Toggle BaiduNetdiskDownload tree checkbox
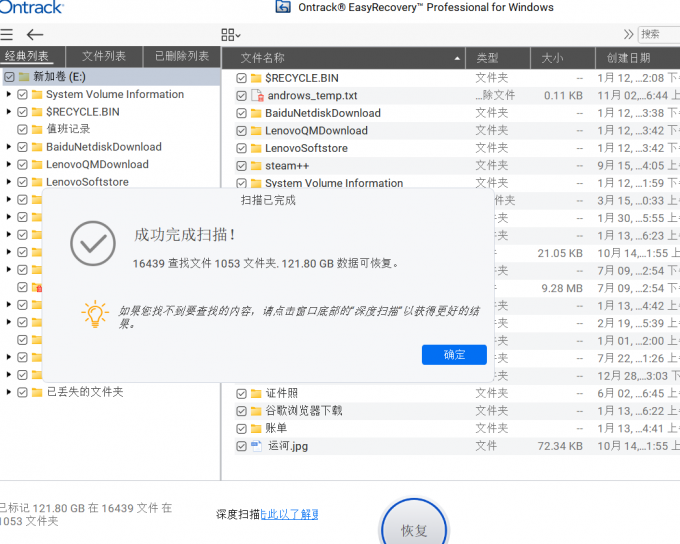Image resolution: width=680 pixels, height=544 pixels. 23,147
